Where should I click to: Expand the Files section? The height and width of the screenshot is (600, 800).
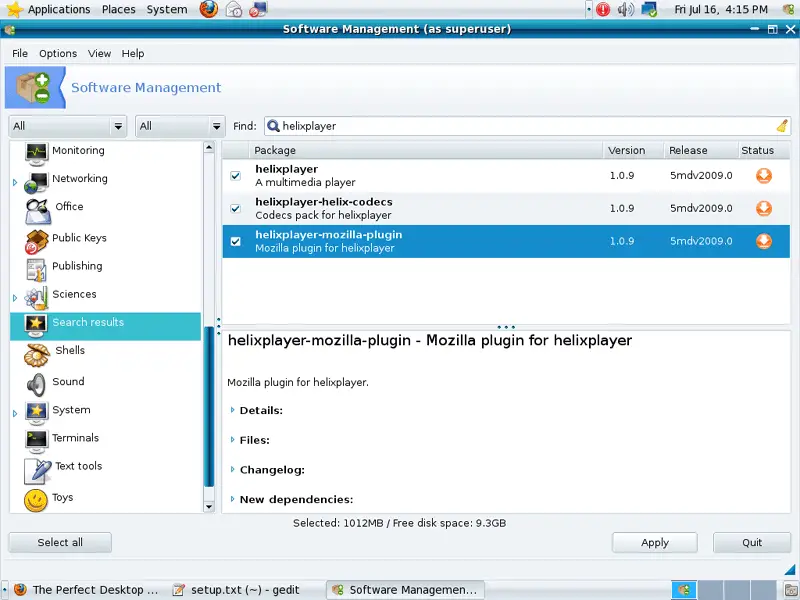pyautogui.click(x=233, y=440)
